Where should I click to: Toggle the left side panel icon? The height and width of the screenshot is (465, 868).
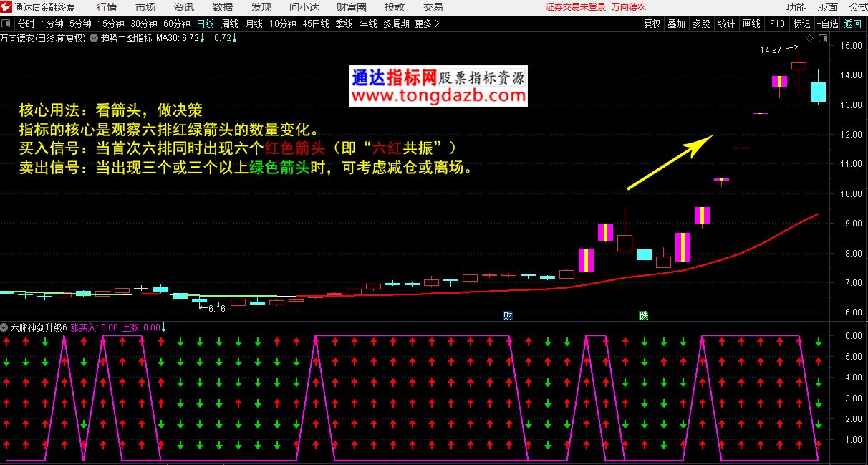(x=6, y=24)
